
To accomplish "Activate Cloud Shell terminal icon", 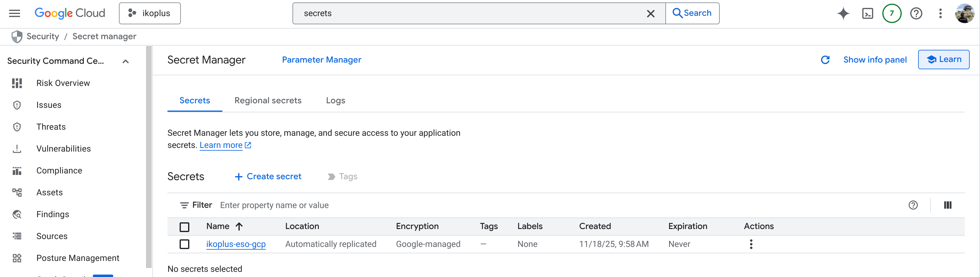I will click(x=867, y=13).
